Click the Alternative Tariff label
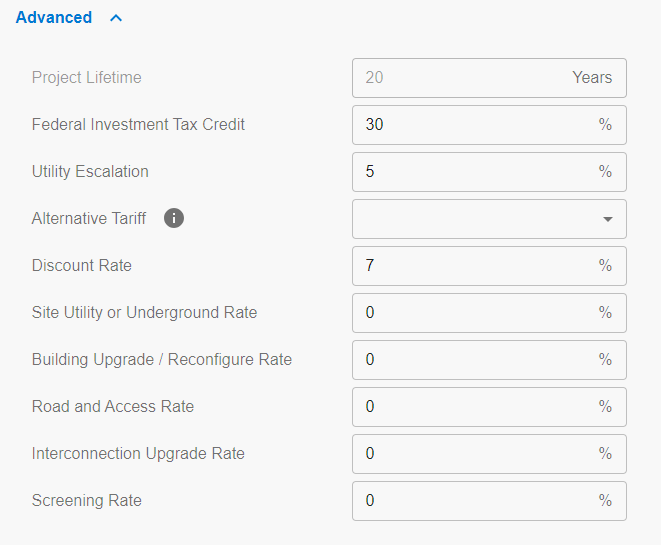 [89, 219]
